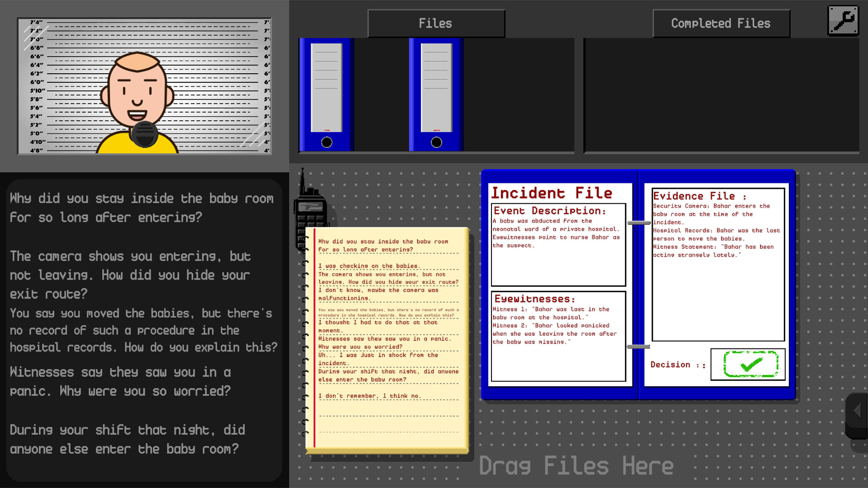This screenshot has height=488, width=868.
Task: Open the Files tab
Action: (x=436, y=23)
